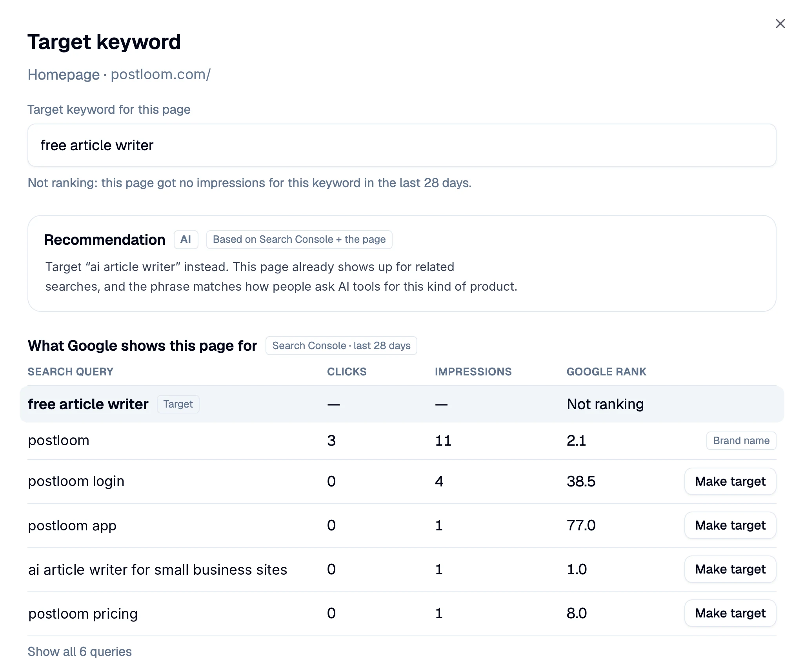The height and width of the screenshot is (672, 804).
Task: Make 'postloom pricing' the target keyword
Action: pos(730,613)
